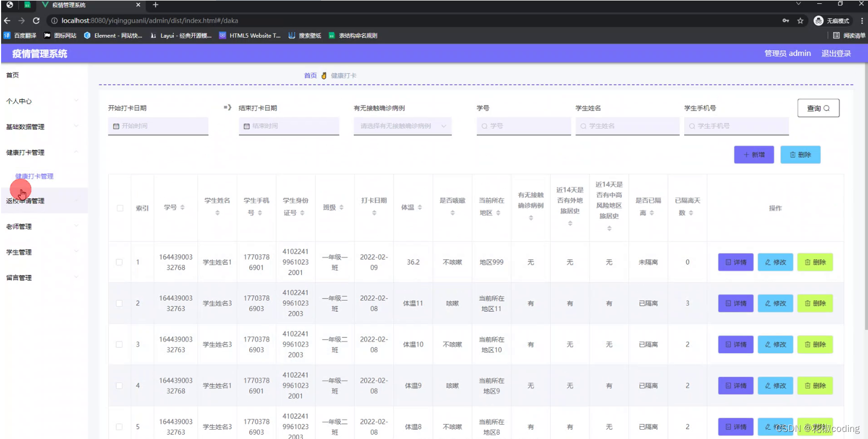The height and width of the screenshot is (439, 868).
Task: Open the 表结构命名规则 bookmark
Action: pos(353,36)
